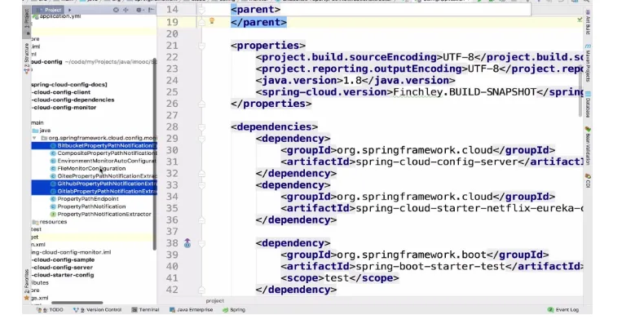Viewport: 644px width, 328px height.
Task: Open the Project panel gear settings
Action: [139, 10]
